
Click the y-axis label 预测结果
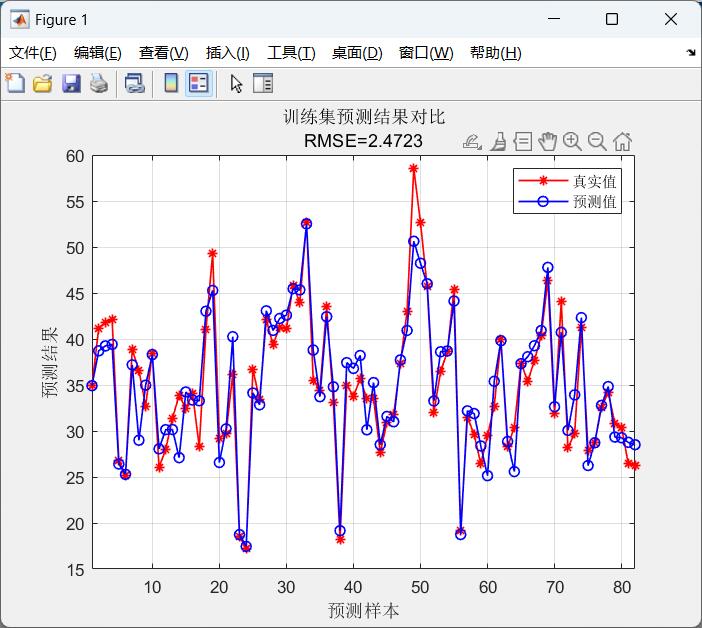click(49, 362)
